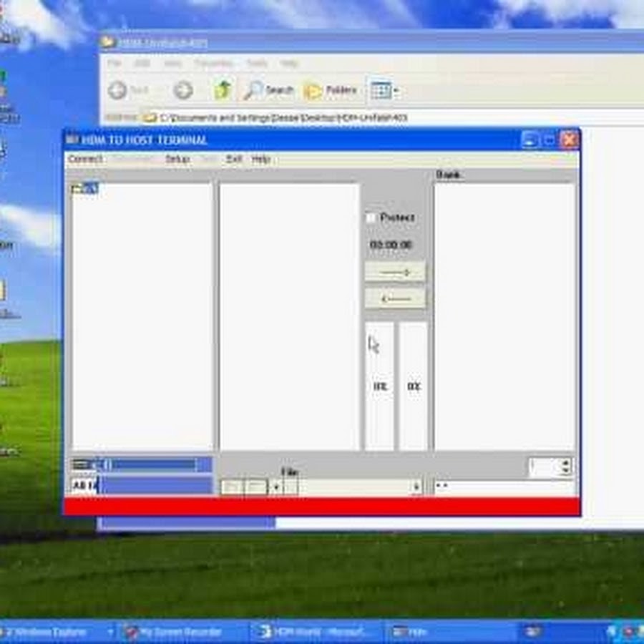This screenshot has height=644, width=644.
Task: Open the Connect menu
Action: tap(85, 159)
